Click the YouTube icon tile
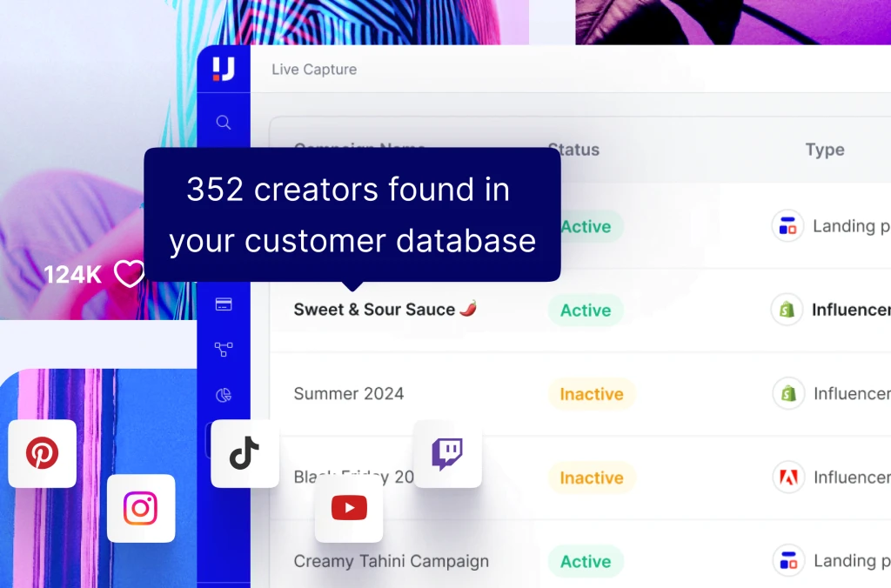 point(349,508)
